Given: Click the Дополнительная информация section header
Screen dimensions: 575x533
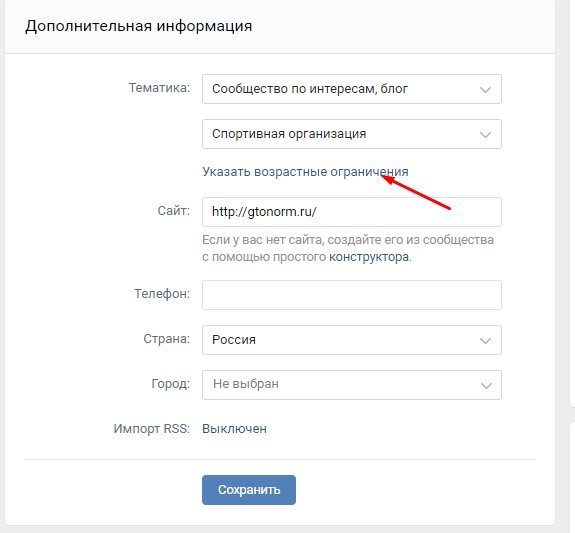Looking at the screenshot, I should tap(139, 26).
